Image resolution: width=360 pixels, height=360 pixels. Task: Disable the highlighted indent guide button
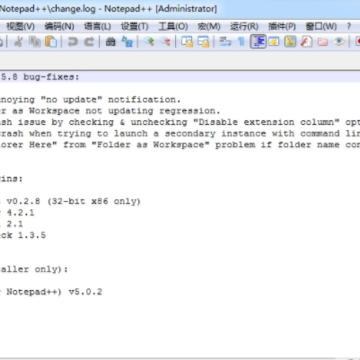click(x=258, y=42)
